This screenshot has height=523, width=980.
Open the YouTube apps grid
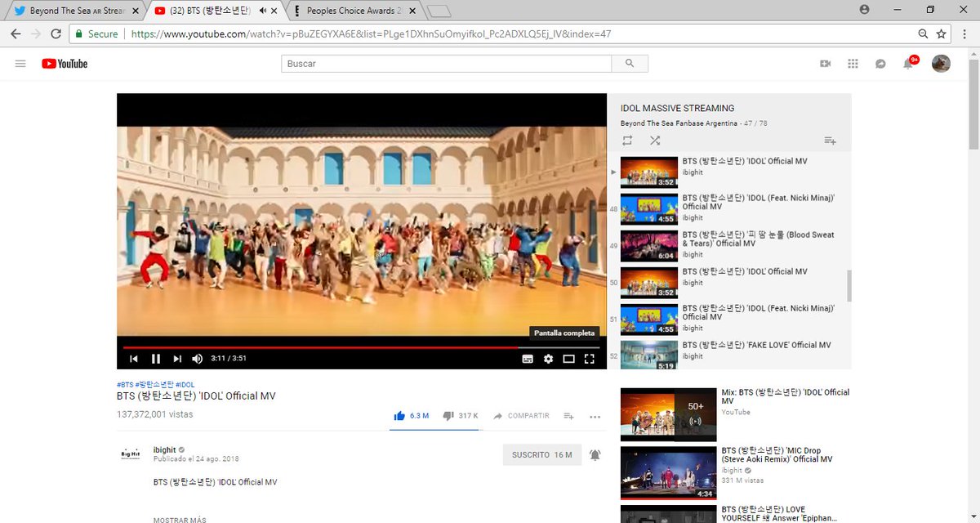(853, 64)
